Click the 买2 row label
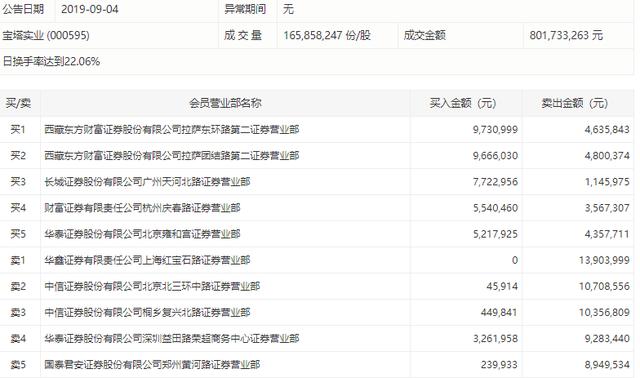Image resolution: width=640 pixels, height=378 pixels. coord(18,156)
